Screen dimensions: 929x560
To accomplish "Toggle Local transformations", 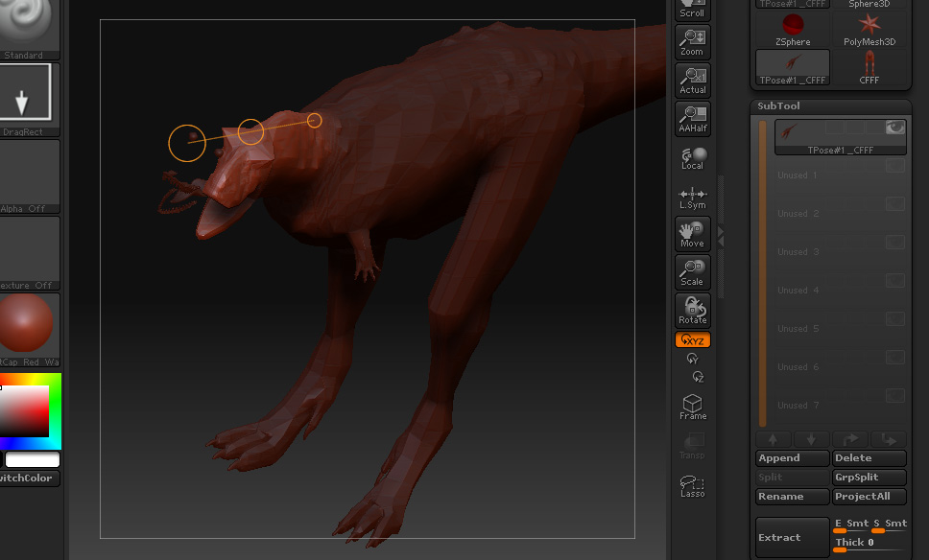I will (692, 158).
